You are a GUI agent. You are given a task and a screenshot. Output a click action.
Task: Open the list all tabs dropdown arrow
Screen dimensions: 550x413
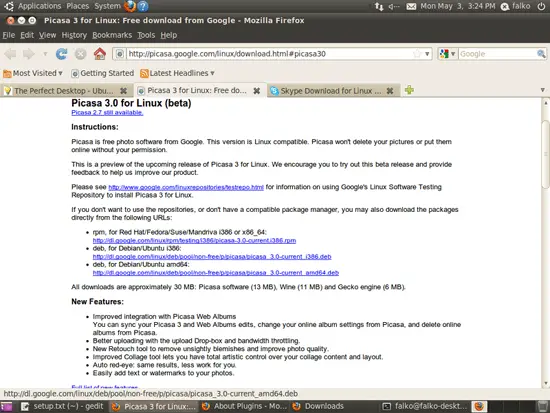[x=542, y=90]
